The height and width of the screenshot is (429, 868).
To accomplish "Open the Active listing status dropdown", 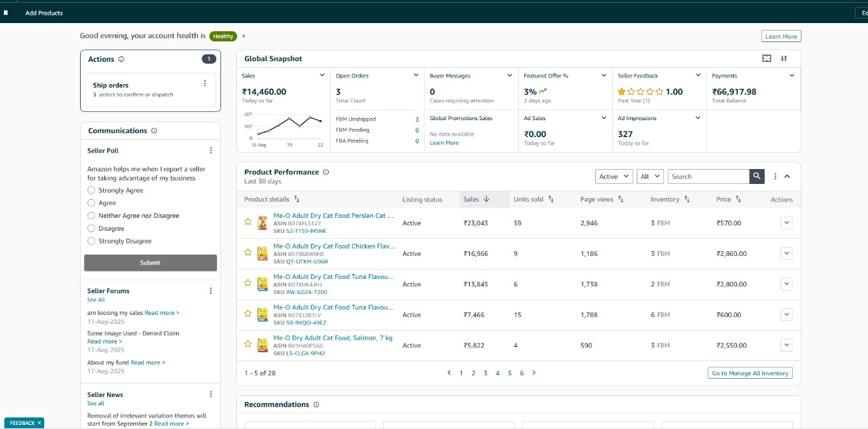I will tap(614, 176).
